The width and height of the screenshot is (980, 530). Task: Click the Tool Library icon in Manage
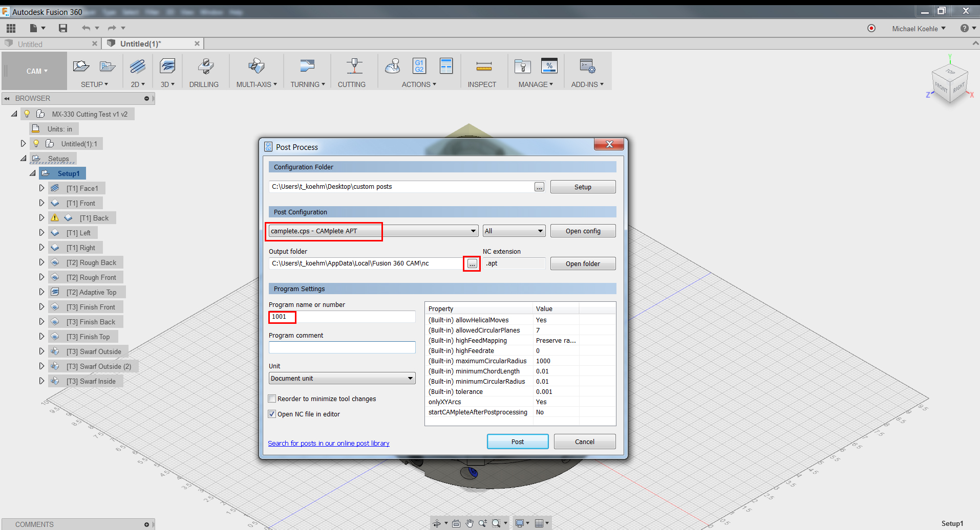pyautogui.click(x=522, y=66)
